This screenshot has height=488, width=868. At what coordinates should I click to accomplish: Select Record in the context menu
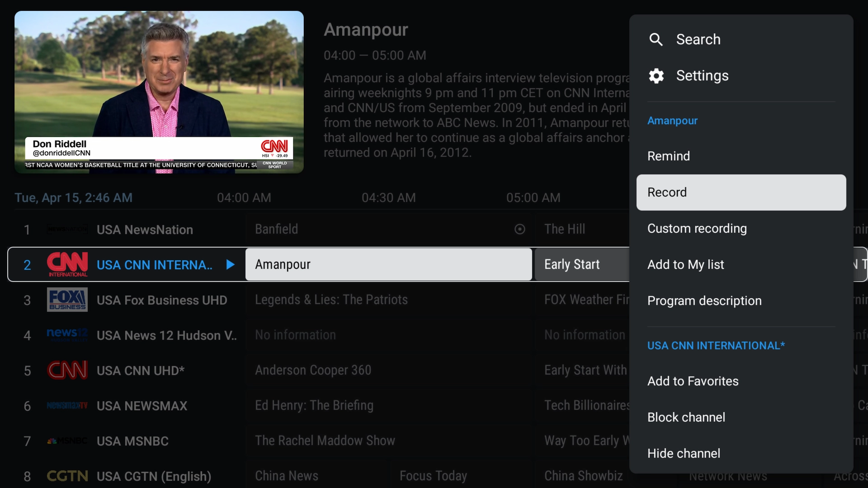(741, 192)
